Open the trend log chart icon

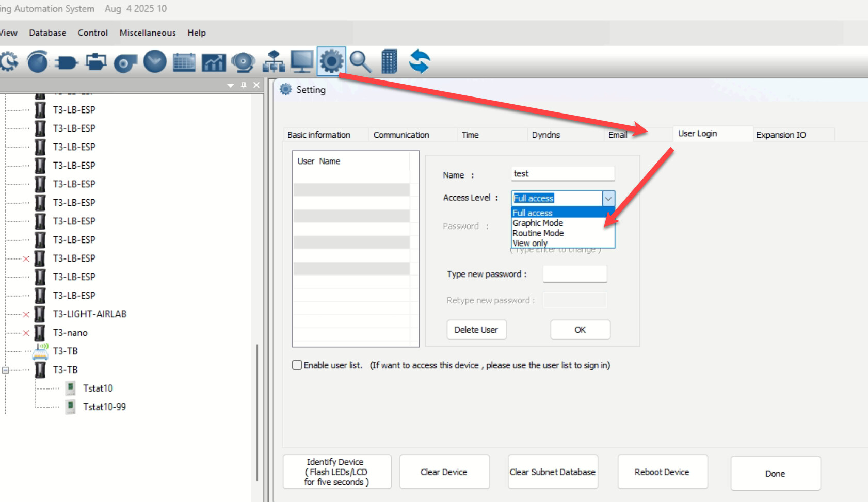tap(214, 62)
